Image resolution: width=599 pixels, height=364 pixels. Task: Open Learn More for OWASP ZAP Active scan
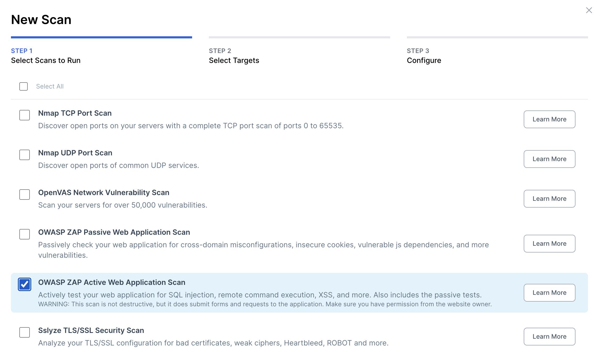[x=549, y=293]
